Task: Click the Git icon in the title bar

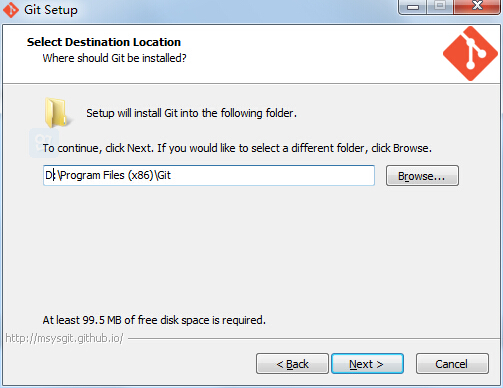Action: 11,10
